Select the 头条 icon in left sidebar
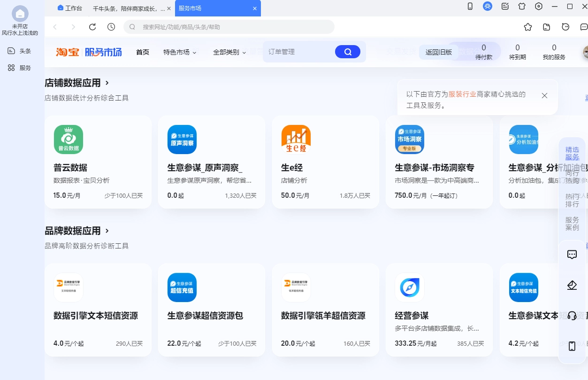Image resolution: width=588 pixels, height=380 pixels. coord(11,51)
